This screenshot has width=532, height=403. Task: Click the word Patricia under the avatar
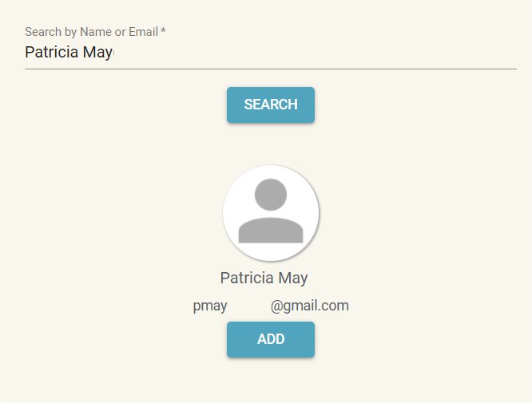point(247,278)
